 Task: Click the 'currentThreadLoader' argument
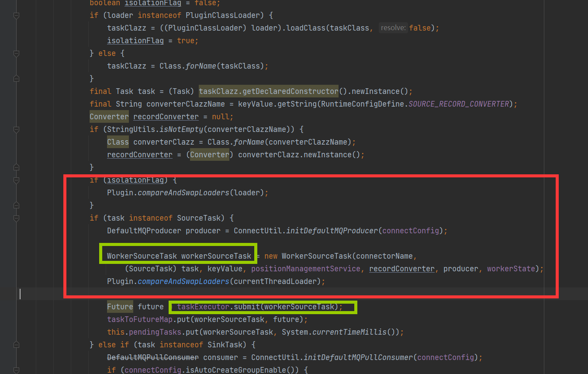click(275, 281)
